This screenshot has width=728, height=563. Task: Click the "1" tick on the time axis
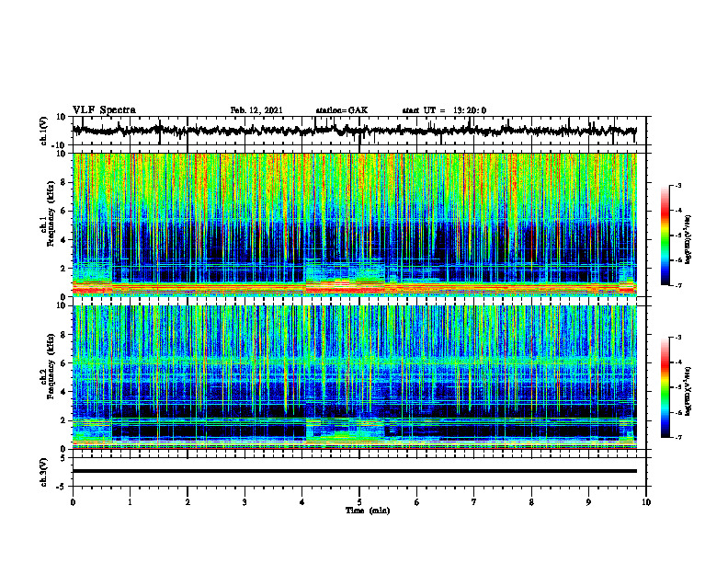tap(130, 502)
